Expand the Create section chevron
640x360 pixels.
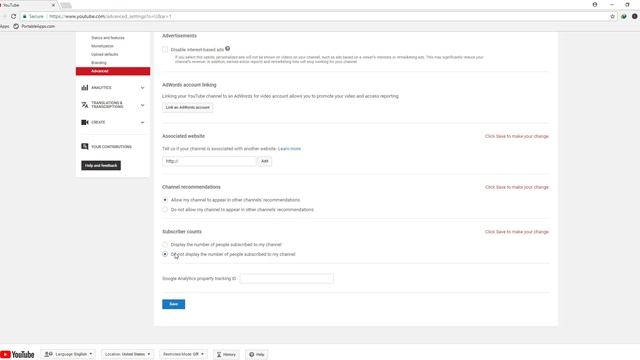pos(142,122)
